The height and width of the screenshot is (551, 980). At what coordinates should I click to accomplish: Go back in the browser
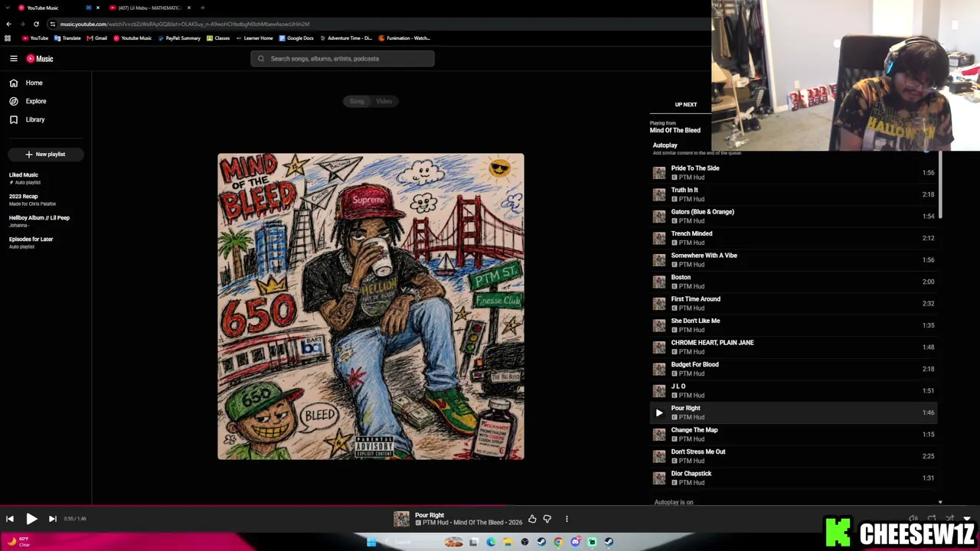[8, 24]
